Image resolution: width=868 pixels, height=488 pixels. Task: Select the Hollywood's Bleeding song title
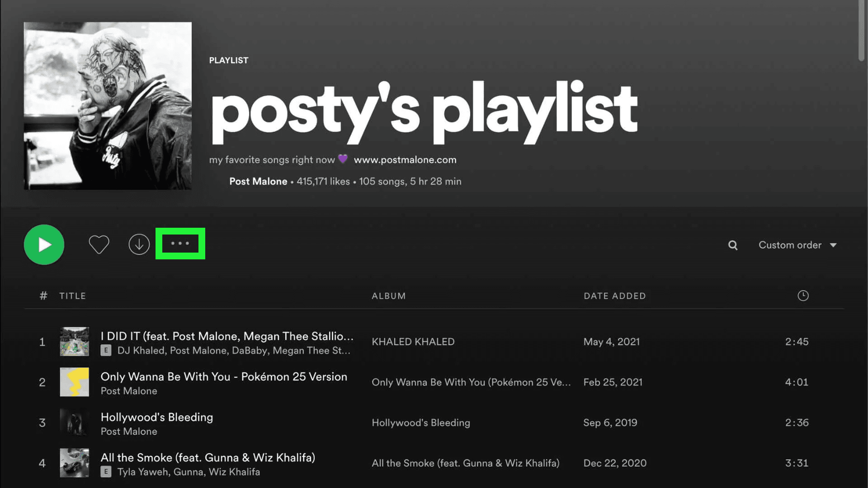pyautogui.click(x=156, y=417)
